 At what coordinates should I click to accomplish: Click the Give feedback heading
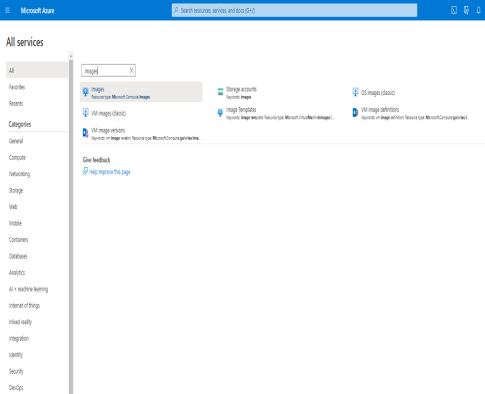point(97,160)
